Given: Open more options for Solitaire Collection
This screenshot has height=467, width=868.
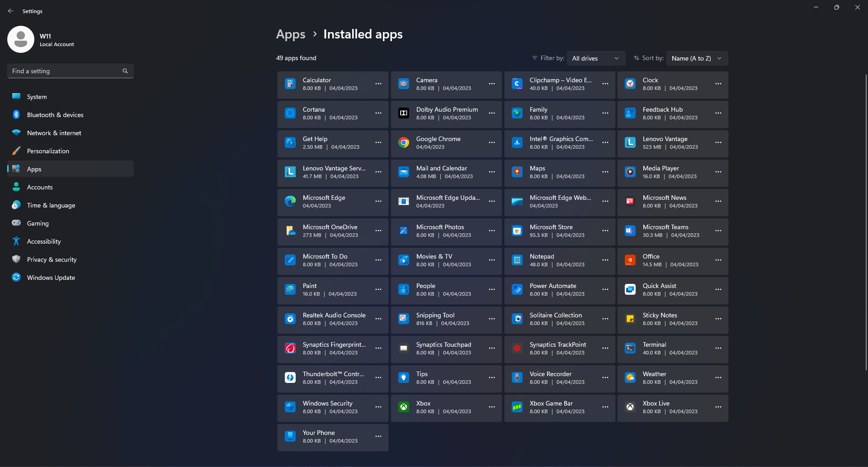Looking at the screenshot, I should pos(605,319).
